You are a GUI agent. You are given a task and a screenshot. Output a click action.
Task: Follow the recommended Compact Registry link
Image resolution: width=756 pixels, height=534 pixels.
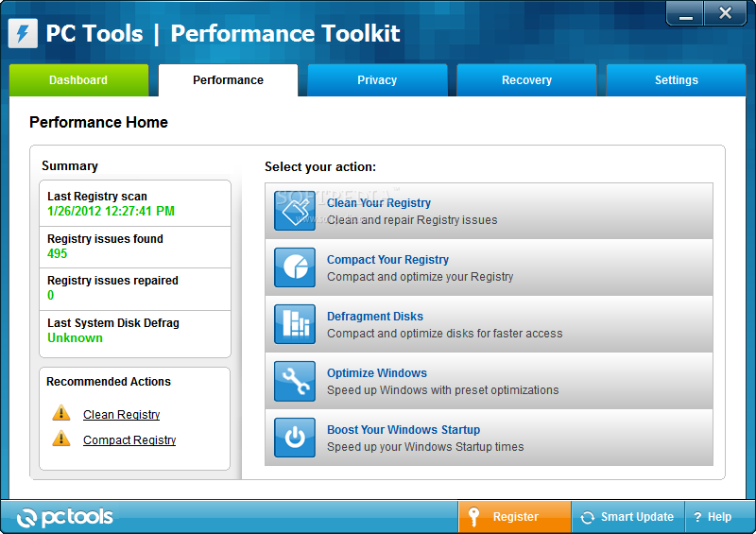pyautogui.click(x=129, y=439)
